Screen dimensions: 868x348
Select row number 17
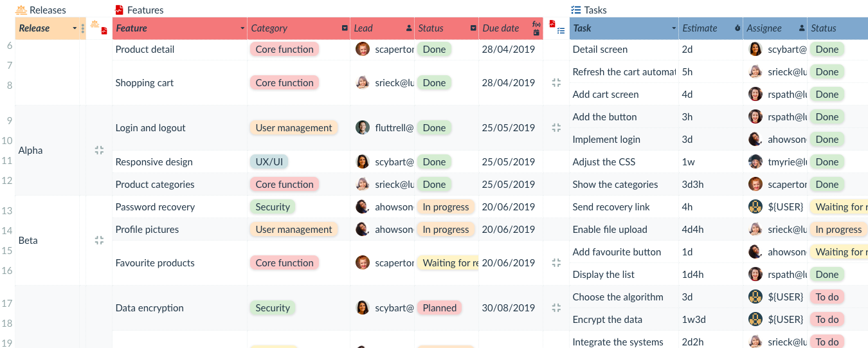tap(8, 304)
